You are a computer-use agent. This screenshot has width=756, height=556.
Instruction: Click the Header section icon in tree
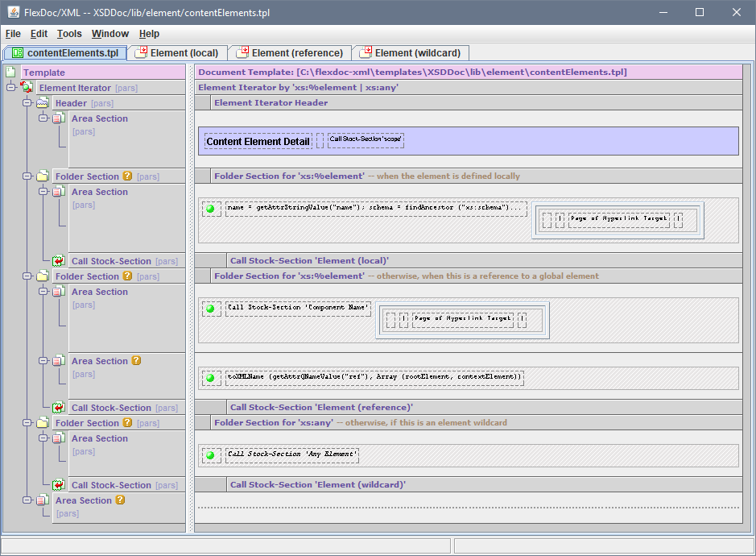43,103
